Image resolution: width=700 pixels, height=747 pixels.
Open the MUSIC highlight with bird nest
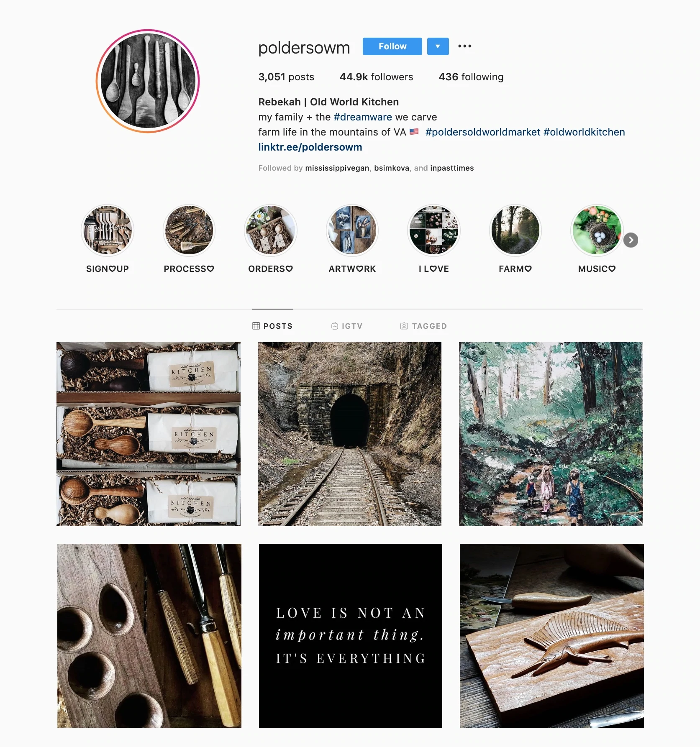pos(597,230)
